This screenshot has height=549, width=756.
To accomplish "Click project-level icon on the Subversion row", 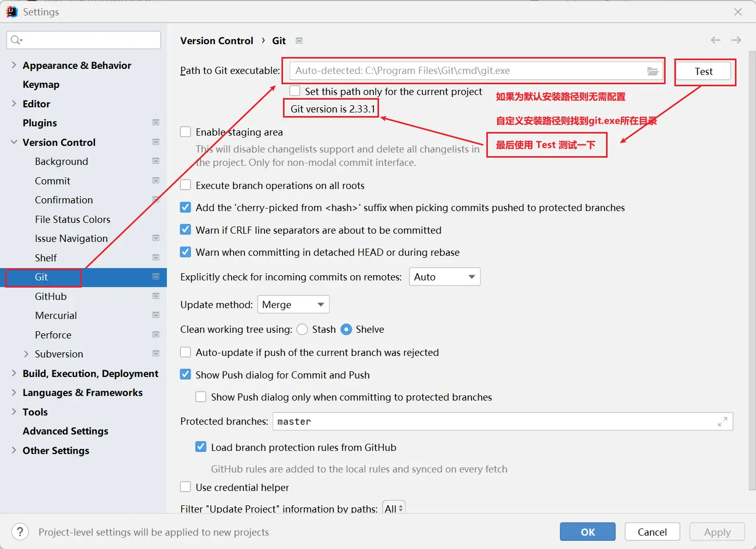I will (x=156, y=353).
